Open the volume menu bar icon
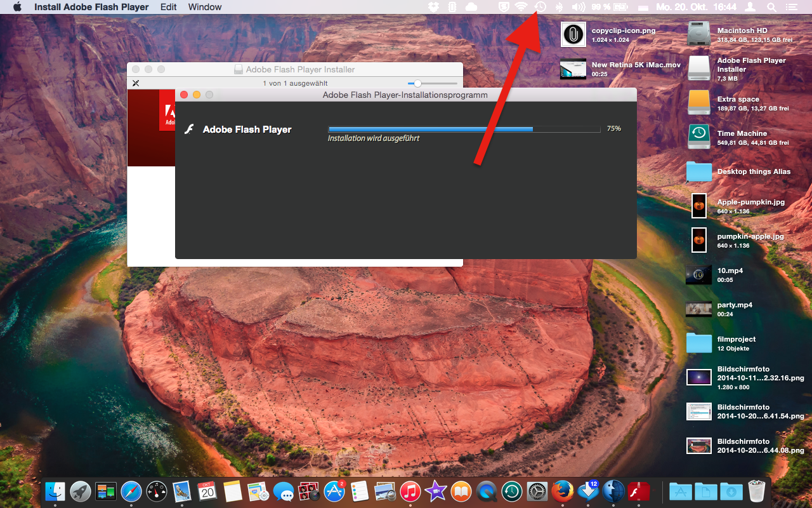The image size is (812, 508). coord(578,7)
